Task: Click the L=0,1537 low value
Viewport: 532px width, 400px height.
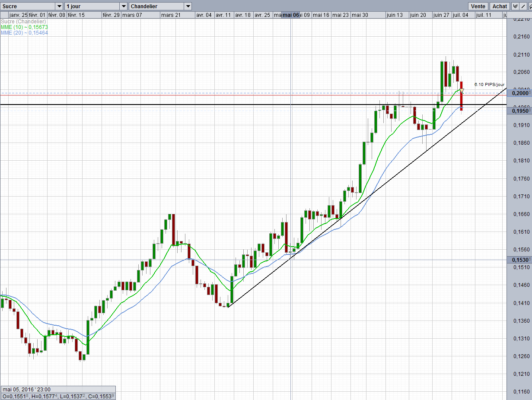Action: (72, 396)
